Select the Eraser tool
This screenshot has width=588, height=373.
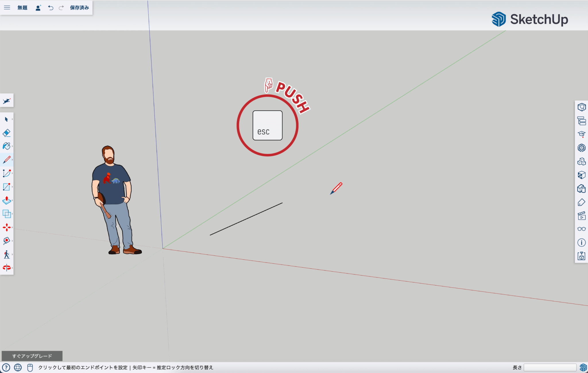click(6, 133)
